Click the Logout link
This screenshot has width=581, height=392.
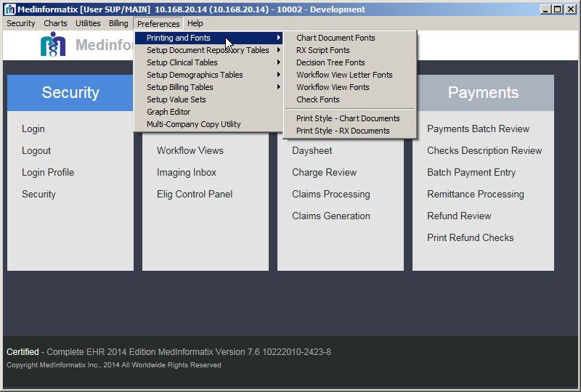pyautogui.click(x=36, y=151)
